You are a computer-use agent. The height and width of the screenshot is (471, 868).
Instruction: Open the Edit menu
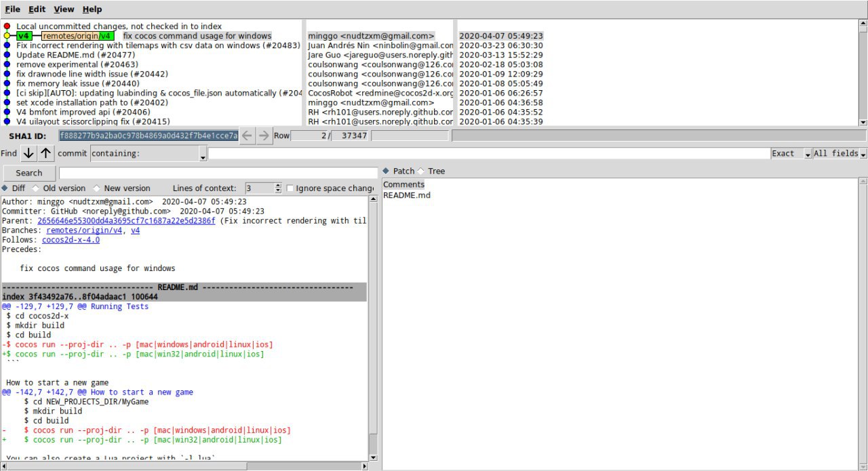tap(37, 9)
